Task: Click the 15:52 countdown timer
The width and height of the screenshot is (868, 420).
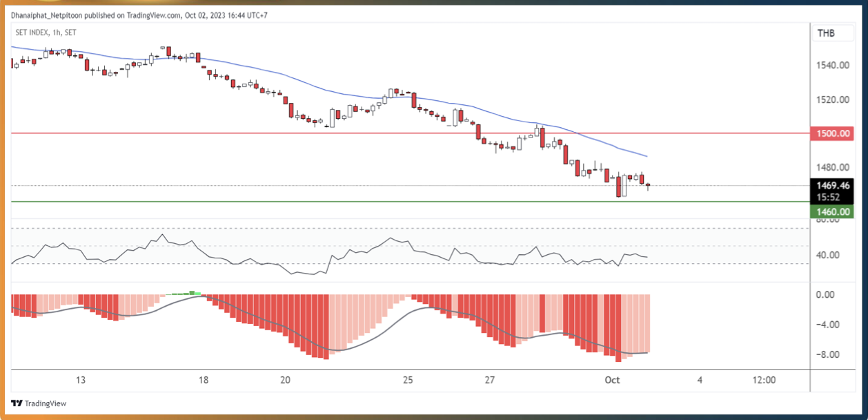Action: [828, 197]
